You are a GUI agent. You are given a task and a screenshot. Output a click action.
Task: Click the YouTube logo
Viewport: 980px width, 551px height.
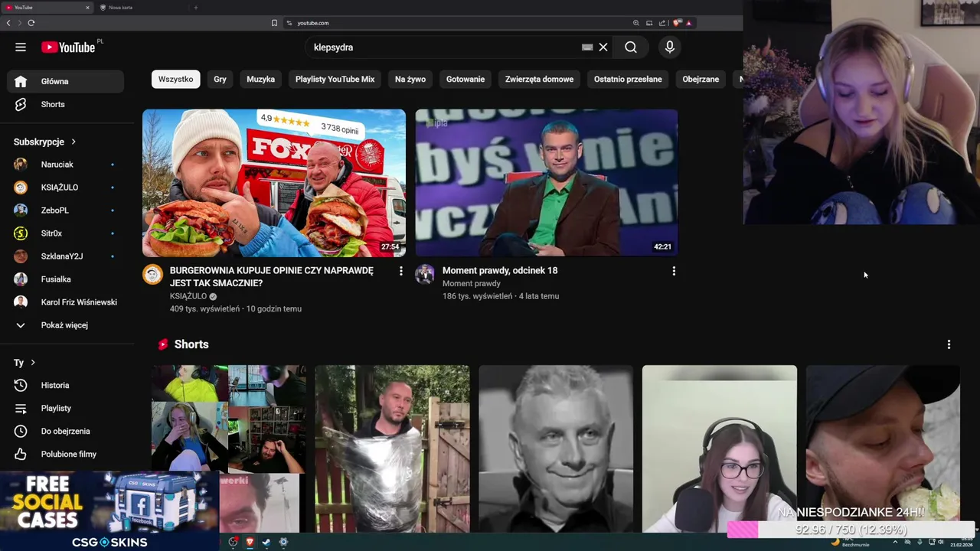point(68,47)
